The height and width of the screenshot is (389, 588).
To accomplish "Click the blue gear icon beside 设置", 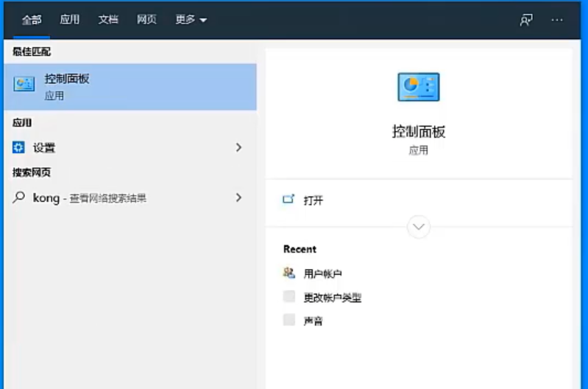I will [x=18, y=147].
